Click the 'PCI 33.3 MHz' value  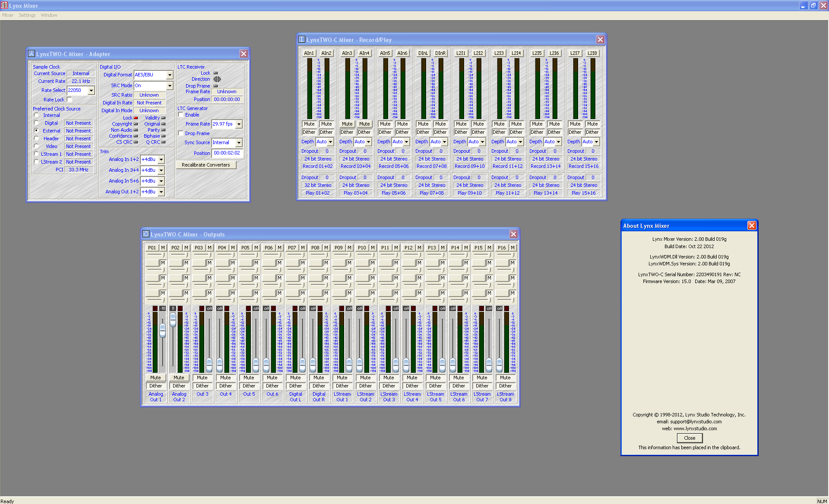(79, 170)
